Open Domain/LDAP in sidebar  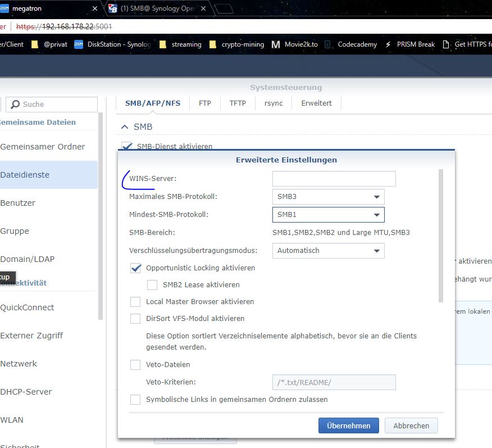[x=49, y=259]
